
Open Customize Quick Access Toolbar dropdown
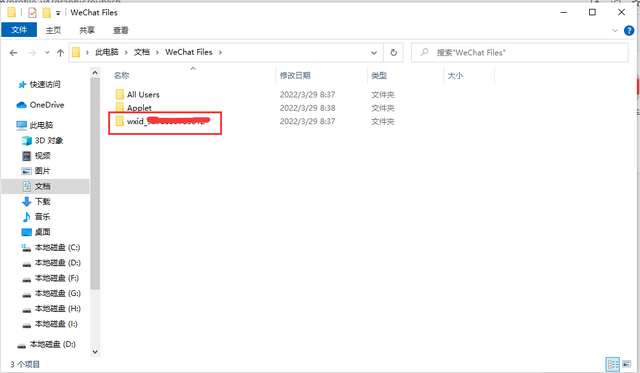click(58, 13)
